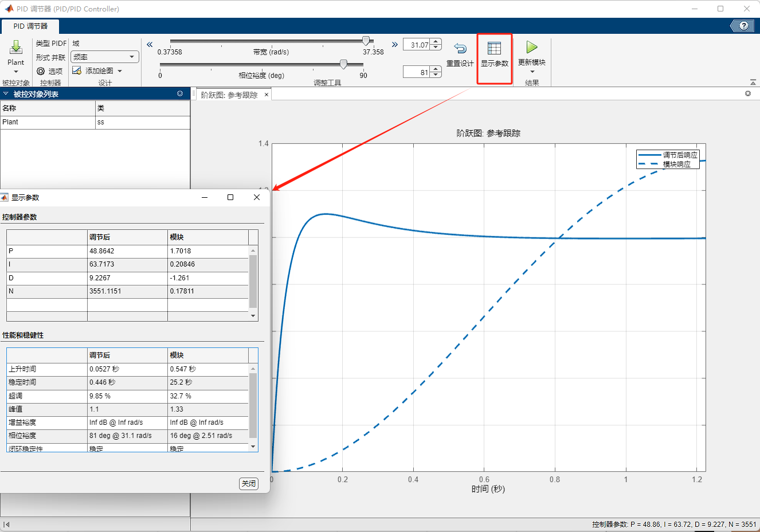Click the controller parameters table scrollbar
The height and width of the screenshot is (532, 760).
253,281
